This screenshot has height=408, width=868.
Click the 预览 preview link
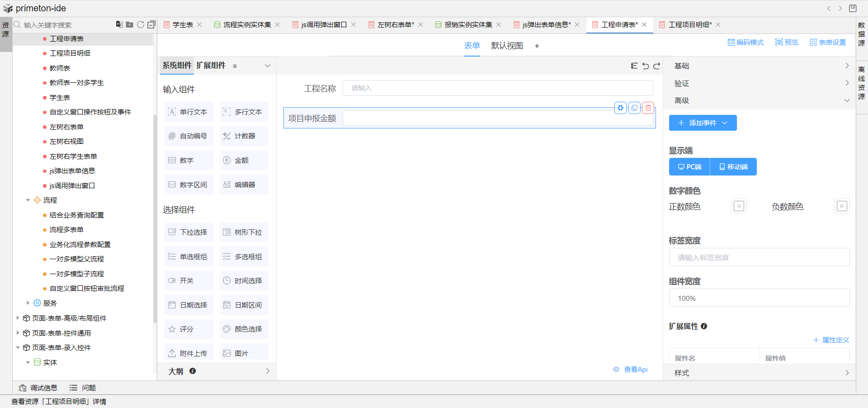coord(787,42)
